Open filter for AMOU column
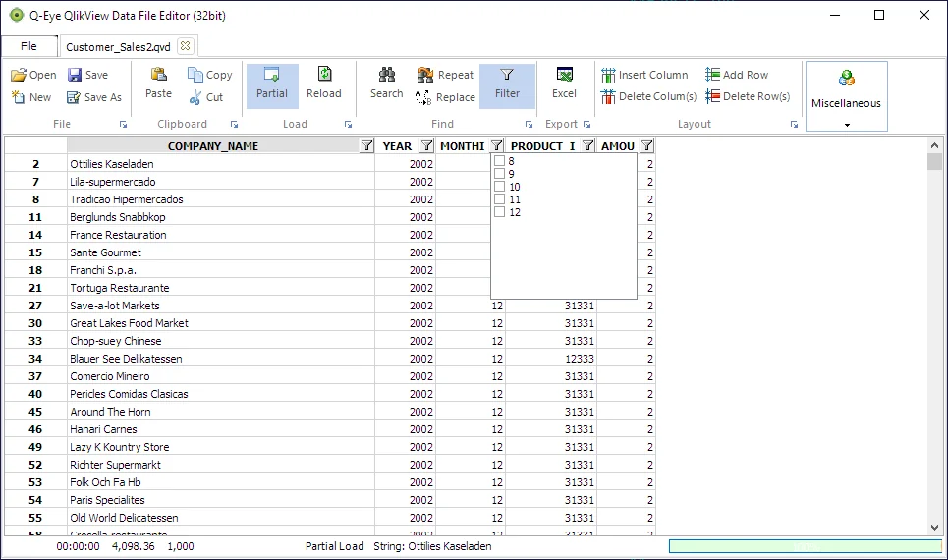Image resolution: width=948 pixels, height=560 pixels. coord(647,145)
